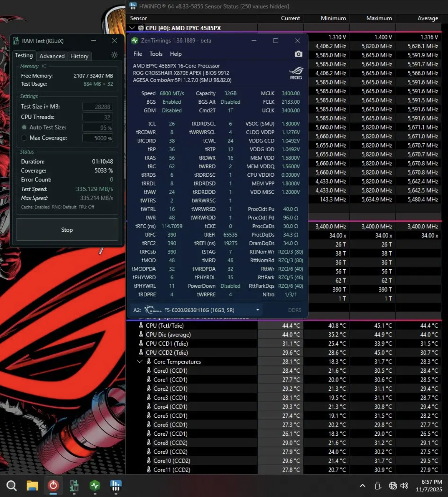The height and width of the screenshot is (497, 448).
Task: Click the VSOC (SMU) value 1.3000V
Action: point(291,124)
